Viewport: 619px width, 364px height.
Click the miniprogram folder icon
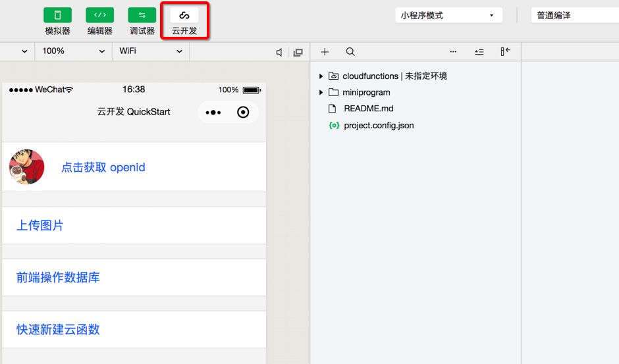pos(334,92)
